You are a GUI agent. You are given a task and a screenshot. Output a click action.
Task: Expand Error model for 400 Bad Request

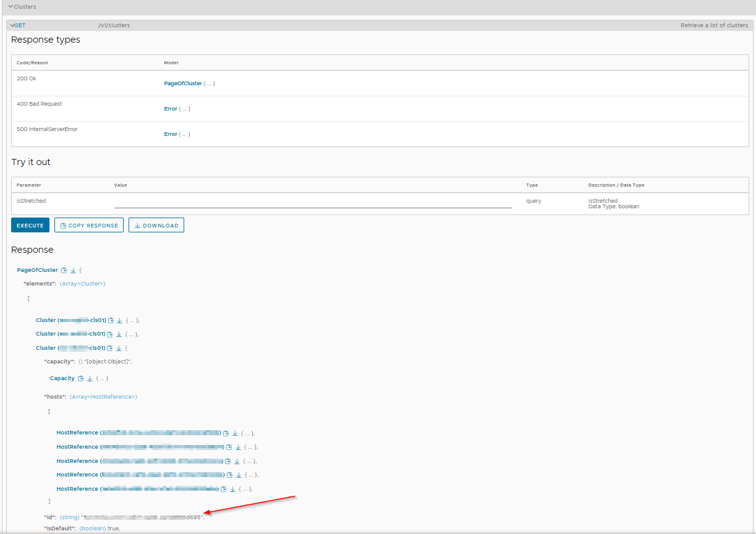tap(171, 109)
